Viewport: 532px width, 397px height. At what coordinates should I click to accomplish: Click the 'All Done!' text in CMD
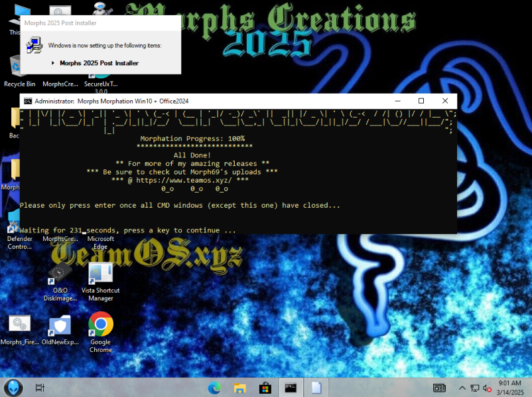(x=192, y=155)
